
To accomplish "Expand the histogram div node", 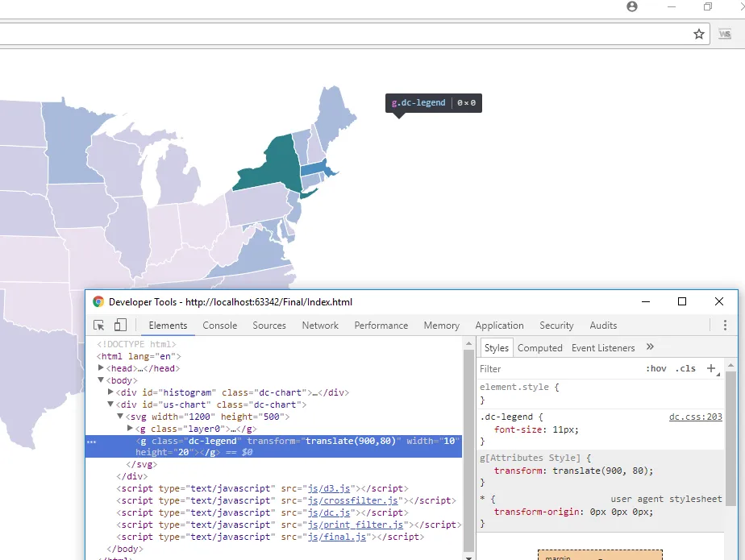I will pyautogui.click(x=110, y=392).
